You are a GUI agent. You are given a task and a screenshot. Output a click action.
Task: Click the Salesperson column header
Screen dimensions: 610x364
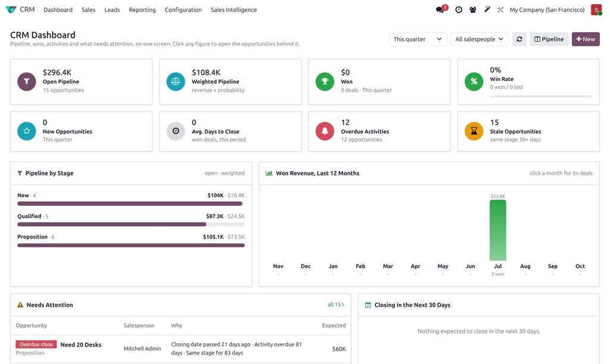(x=139, y=325)
